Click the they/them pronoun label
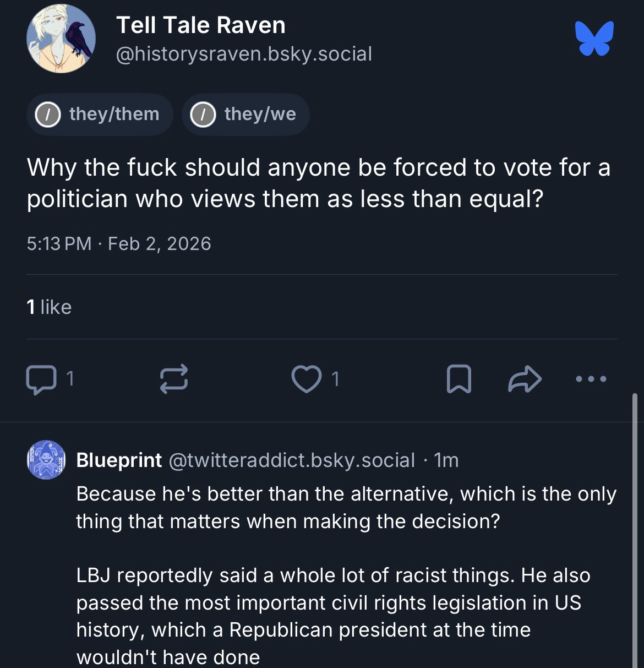The image size is (644, 668). [114, 114]
